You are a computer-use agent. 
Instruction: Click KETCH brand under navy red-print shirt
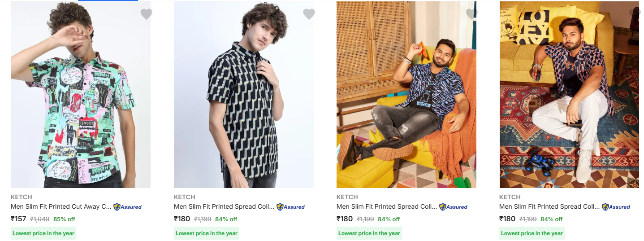click(x=510, y=197)
